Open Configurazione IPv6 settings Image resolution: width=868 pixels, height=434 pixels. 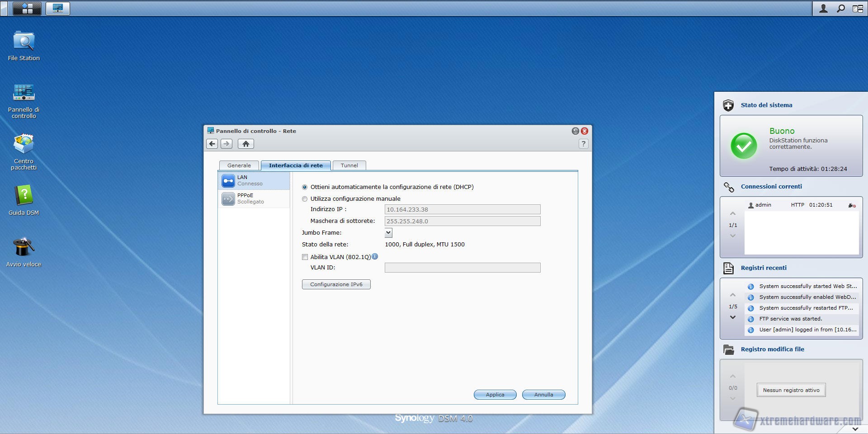[336, 284]
